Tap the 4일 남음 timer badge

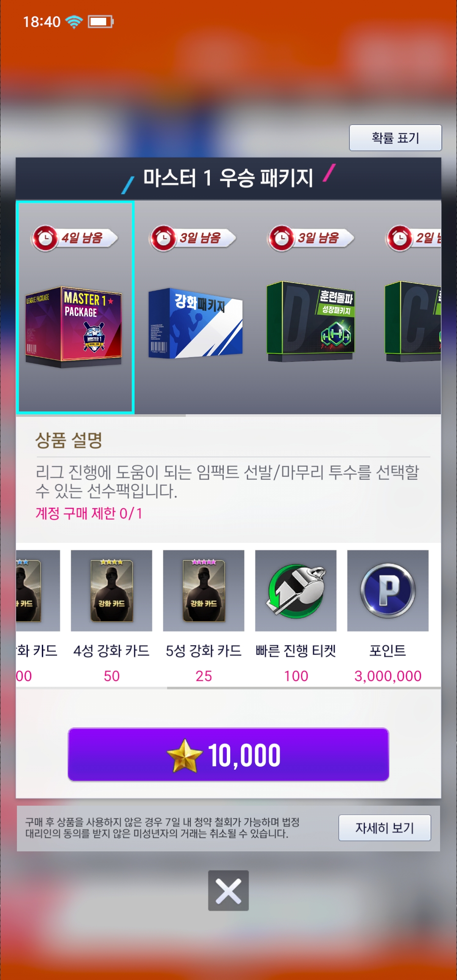tap(74, 238)
